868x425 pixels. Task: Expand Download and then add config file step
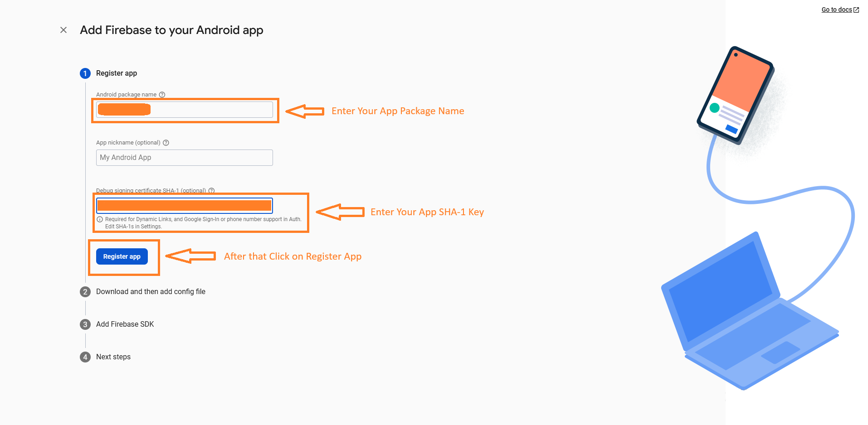(x=151, y=292)
